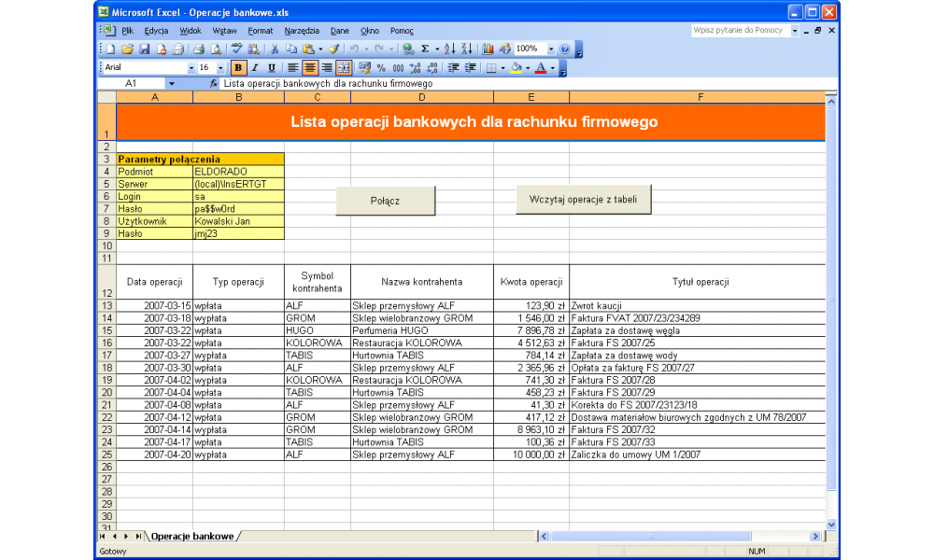
Task: Activate the Format Painter brush
Action: pos(334,49)
